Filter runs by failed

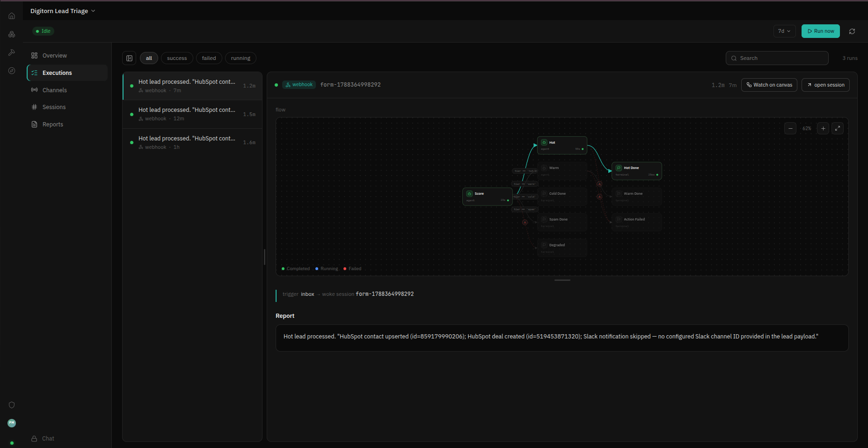[209, 58]
